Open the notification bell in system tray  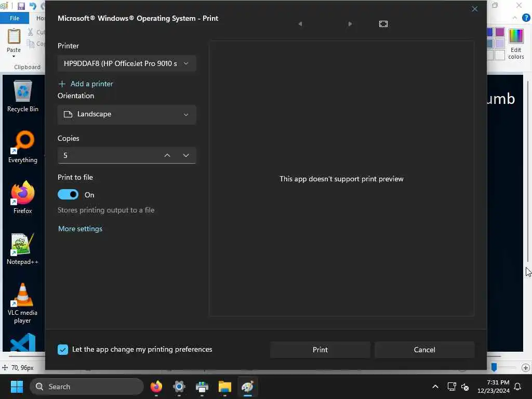click(x=517, y=387)
